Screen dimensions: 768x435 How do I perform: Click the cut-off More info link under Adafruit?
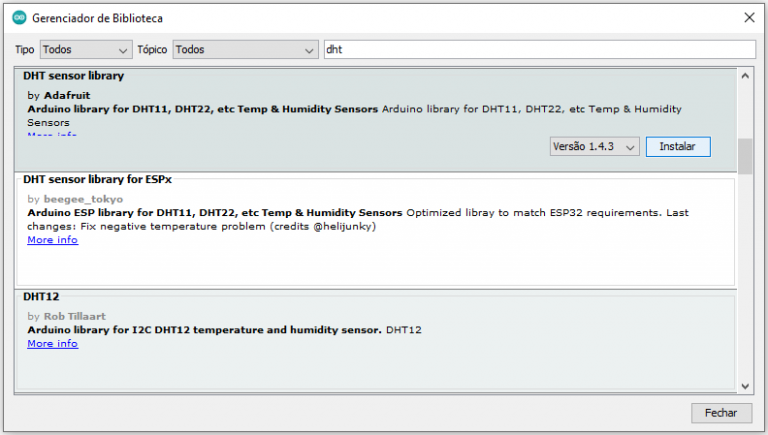tap(52, 135)
